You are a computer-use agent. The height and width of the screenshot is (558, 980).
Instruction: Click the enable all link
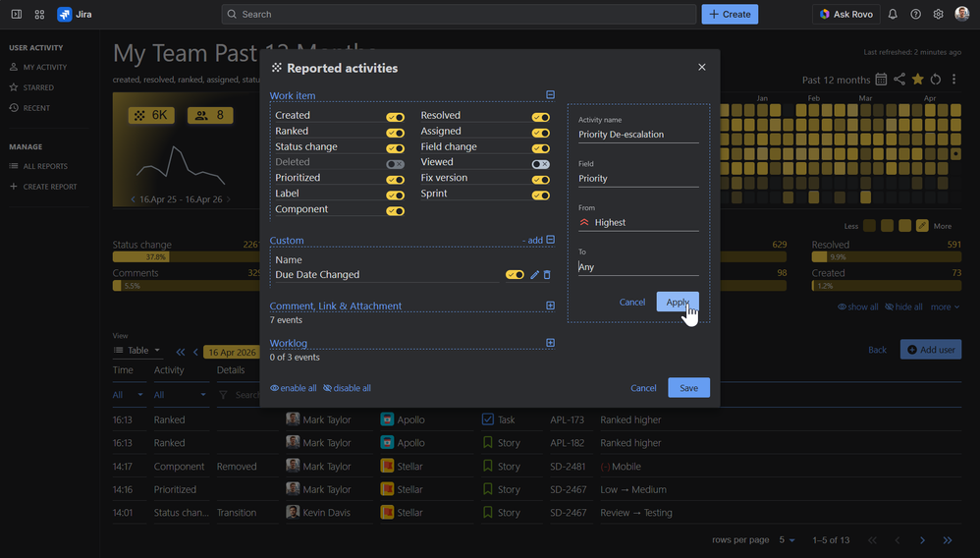[x=294, y=388]
